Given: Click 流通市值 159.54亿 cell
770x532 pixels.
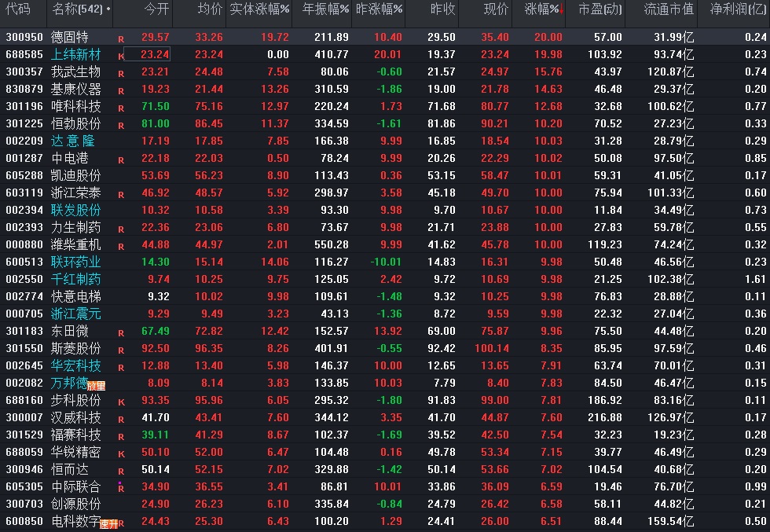Looking at the screenshot, I should [669, 521].
